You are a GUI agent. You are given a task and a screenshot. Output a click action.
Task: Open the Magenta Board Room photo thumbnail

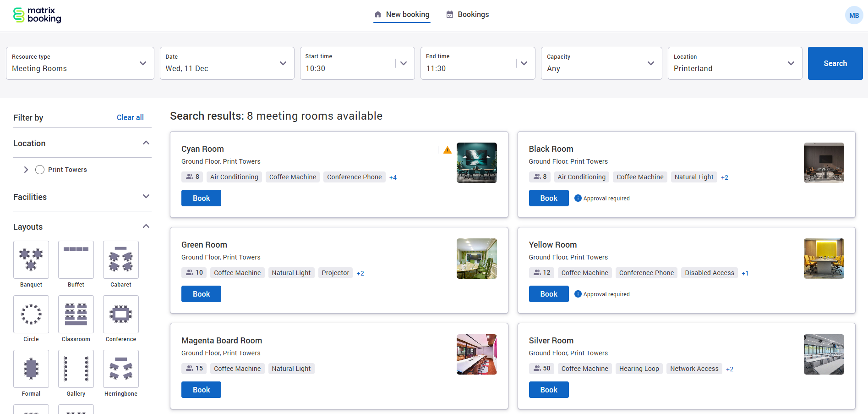click(477, 354)
